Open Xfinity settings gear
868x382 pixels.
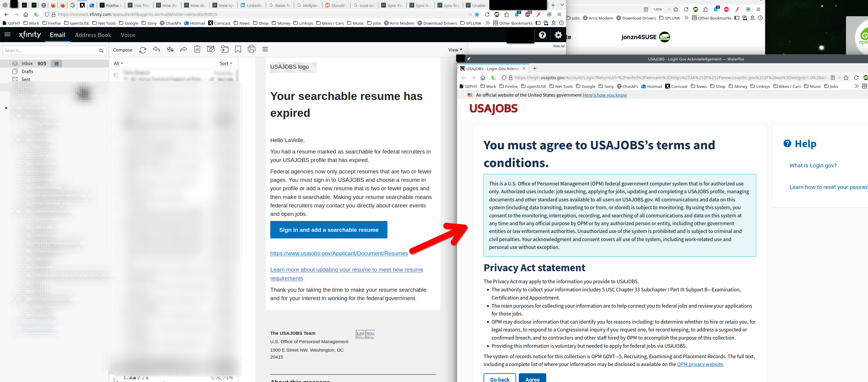point(558,35)
